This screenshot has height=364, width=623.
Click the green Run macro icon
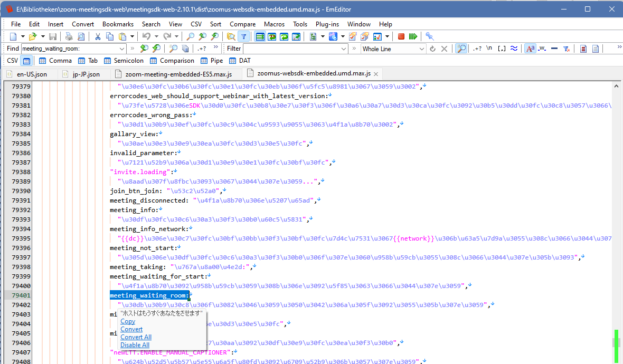tap(413, 36)
